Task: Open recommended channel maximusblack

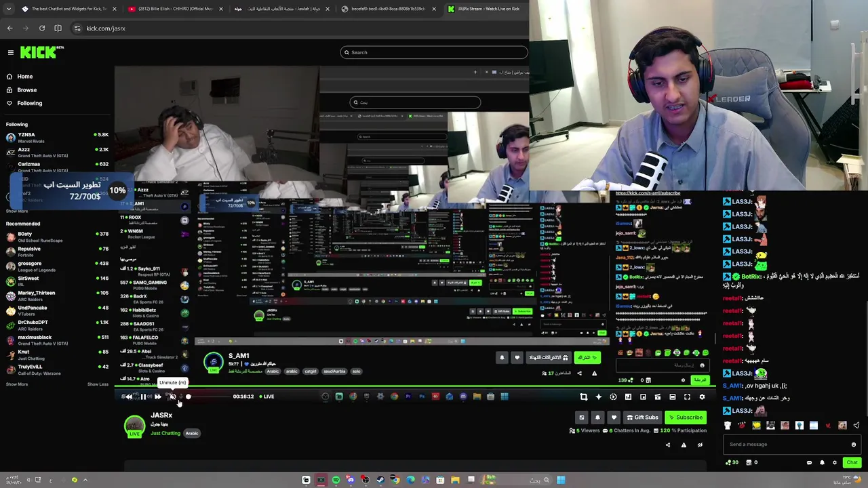Action: coord(57,340)
